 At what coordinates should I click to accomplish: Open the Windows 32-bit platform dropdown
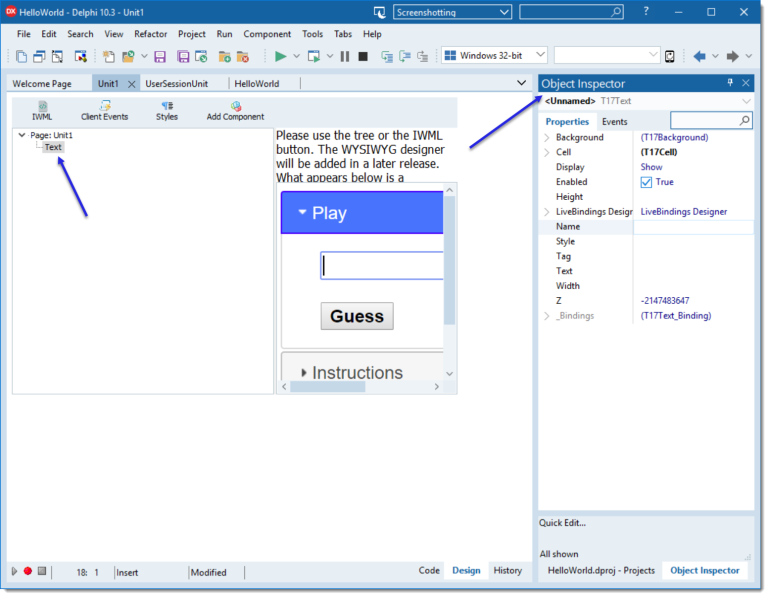(x=495, y=56)
